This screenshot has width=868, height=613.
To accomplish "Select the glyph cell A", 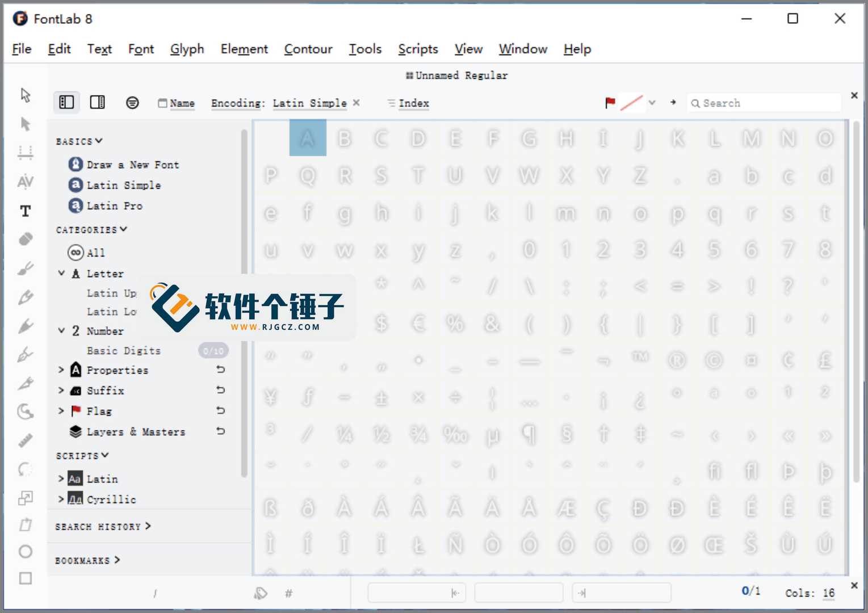I will pyautogui.click(x=308, y=138).
